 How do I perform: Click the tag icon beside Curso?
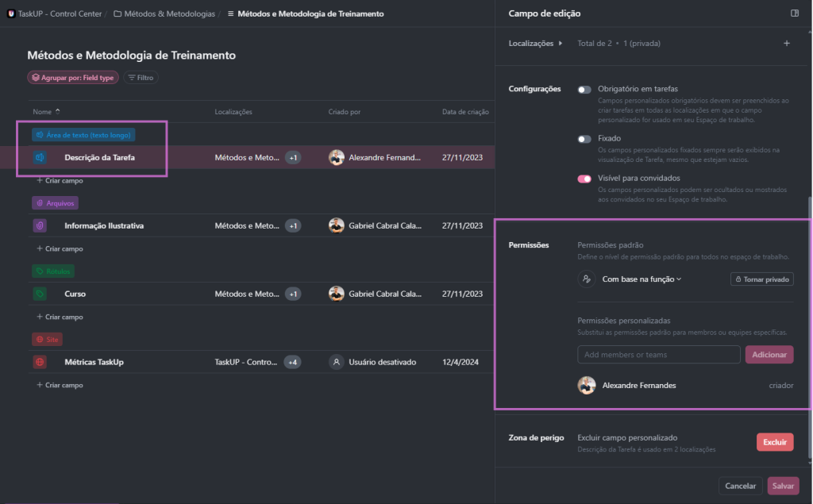coord(39,294)
